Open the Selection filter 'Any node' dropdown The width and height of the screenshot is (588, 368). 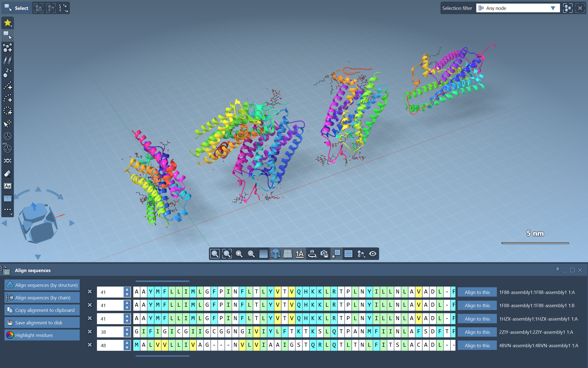(518, 8)
